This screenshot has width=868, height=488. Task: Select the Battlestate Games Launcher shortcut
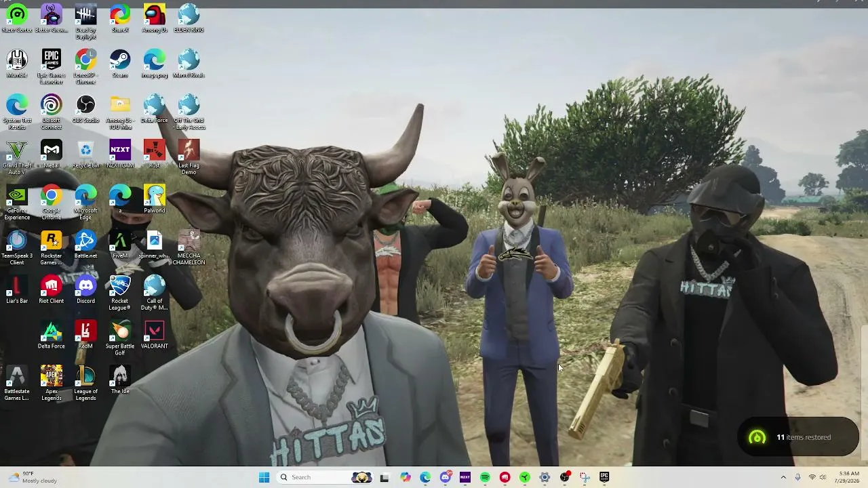[x=17, y=384]
